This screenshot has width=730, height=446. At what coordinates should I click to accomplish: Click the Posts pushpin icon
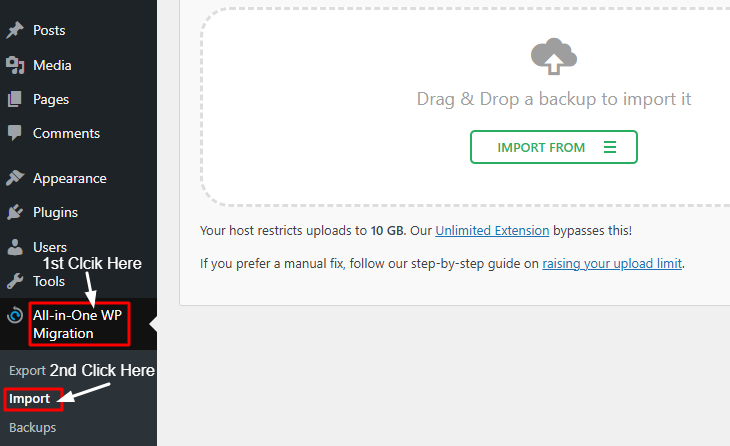15,31
